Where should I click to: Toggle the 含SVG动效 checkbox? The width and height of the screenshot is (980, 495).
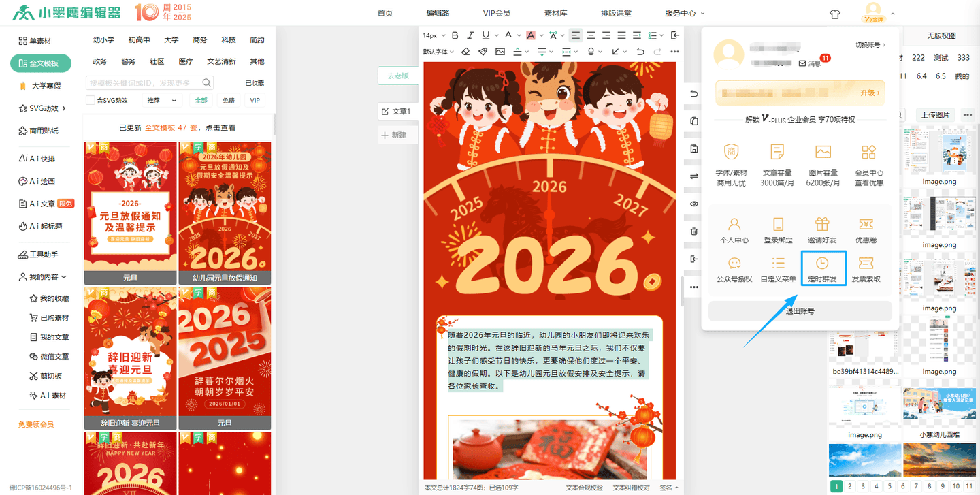pos(91,101)
